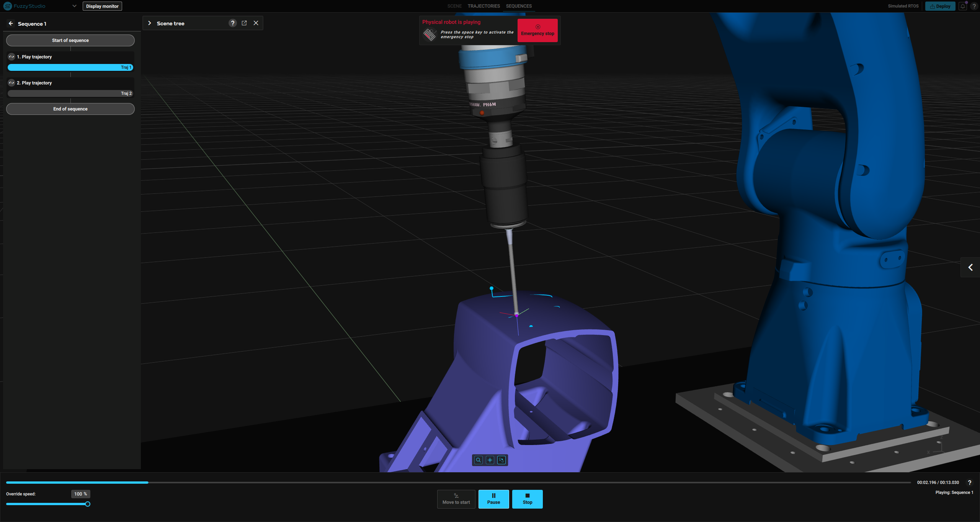Pause the sequence playback

pyautogui.click(x=493, y=499)
